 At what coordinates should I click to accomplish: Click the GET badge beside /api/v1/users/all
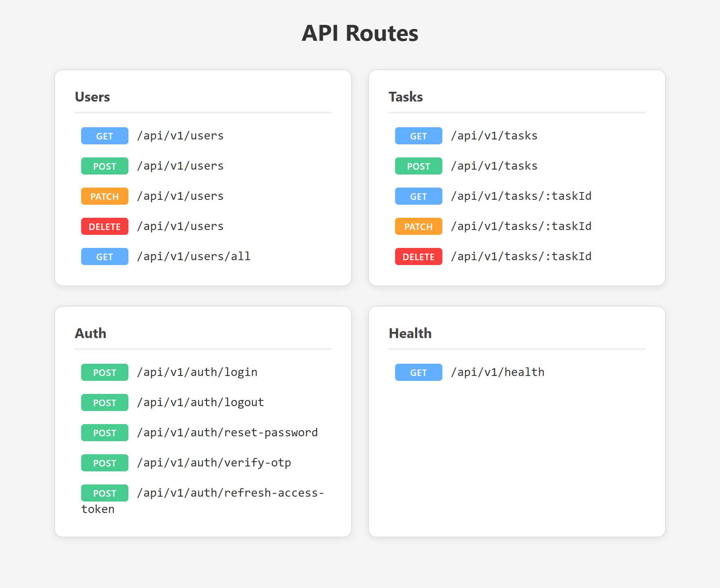(105, 256)
